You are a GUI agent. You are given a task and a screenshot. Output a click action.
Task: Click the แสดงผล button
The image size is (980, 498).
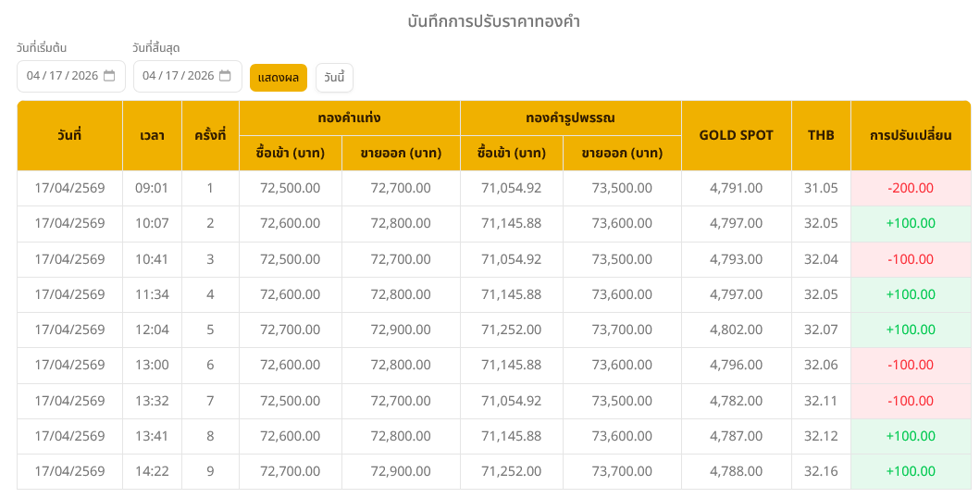coord(278,77)
